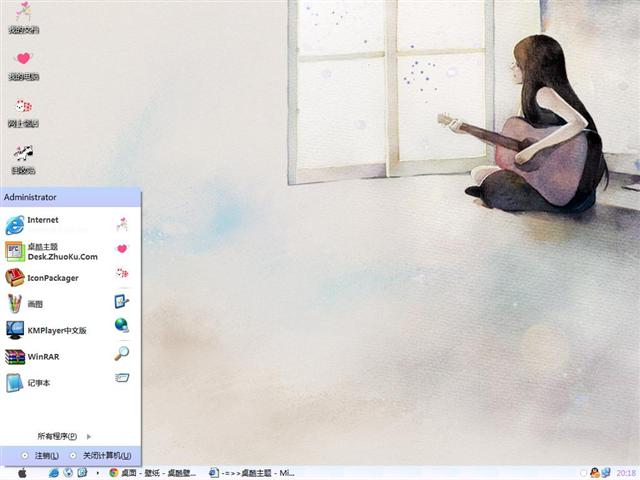Open QQ penguin tray icon
Viewport: 640px width, 480px height.
pos(595,473)
